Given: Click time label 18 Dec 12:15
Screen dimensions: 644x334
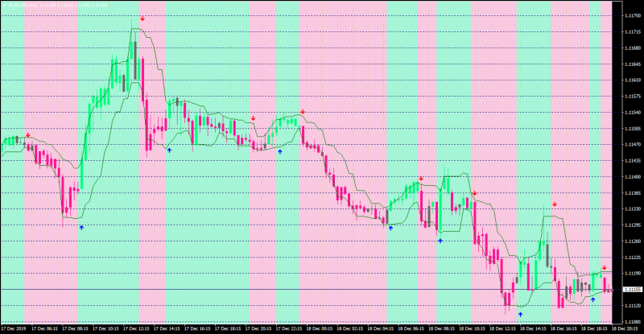Looking at the screenshot, I should click(502, 328).
